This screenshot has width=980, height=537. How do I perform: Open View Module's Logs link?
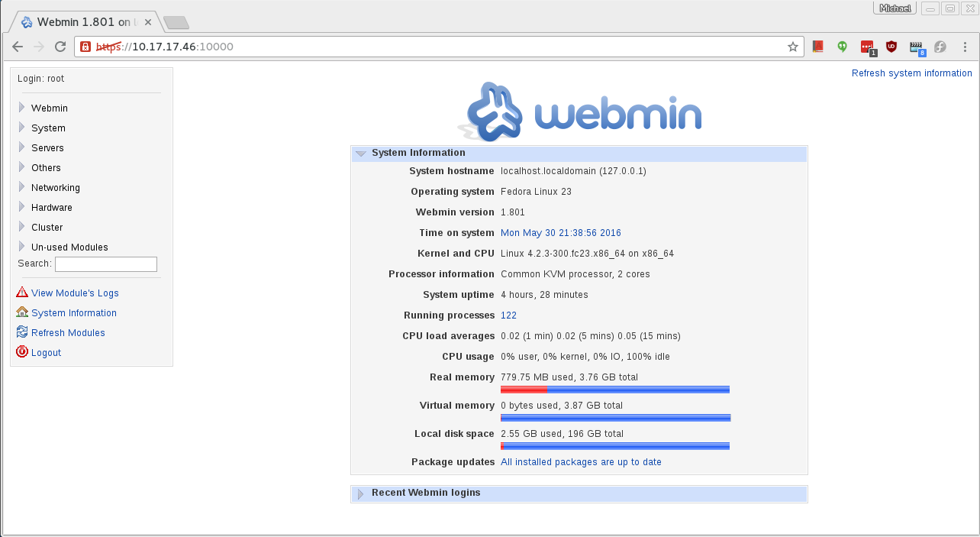pos(75,293)
